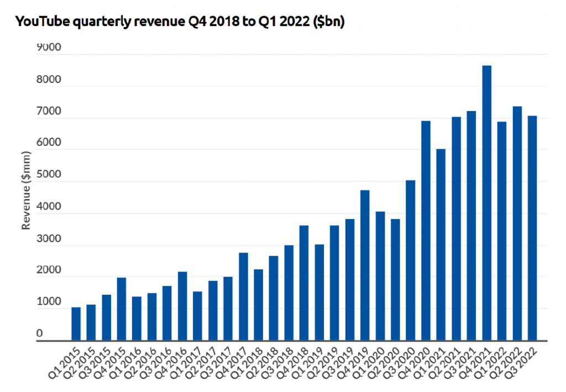This screenshot has height=392, width=566.
Task: Click the Q3 2022 revenue bar
Action: [532, 228]
